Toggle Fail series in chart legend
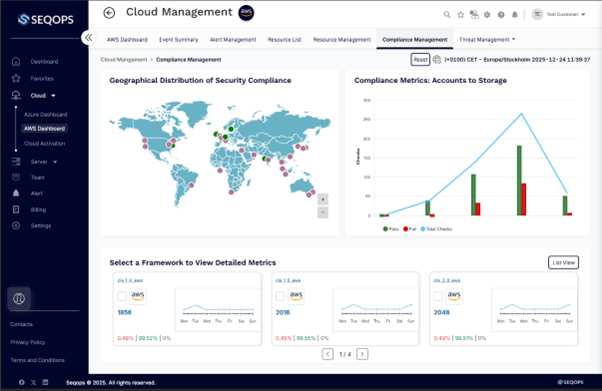The width and height of the screenshot is (602, 391). 410,229
